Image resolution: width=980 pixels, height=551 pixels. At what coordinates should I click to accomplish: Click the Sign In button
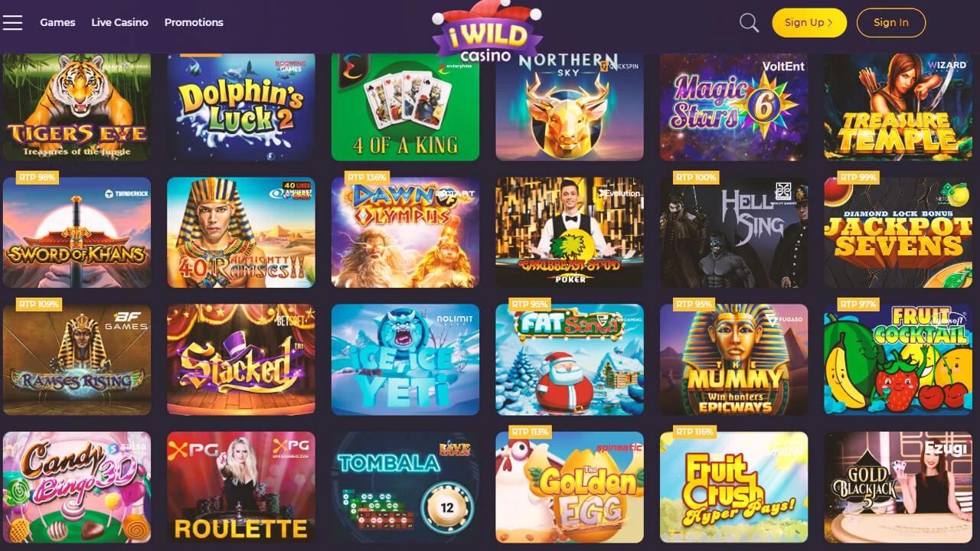(890, 22)
